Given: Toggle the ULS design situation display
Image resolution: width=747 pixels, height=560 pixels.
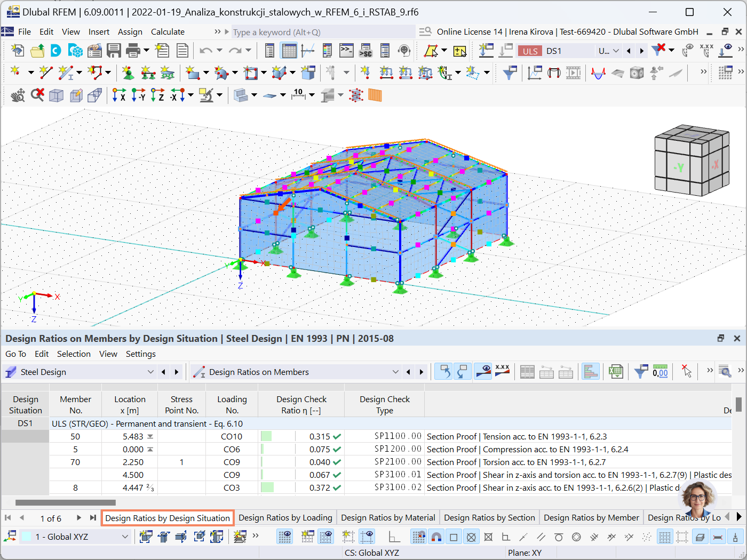Looking at the screenshot, I should click(x=530, y=51).
